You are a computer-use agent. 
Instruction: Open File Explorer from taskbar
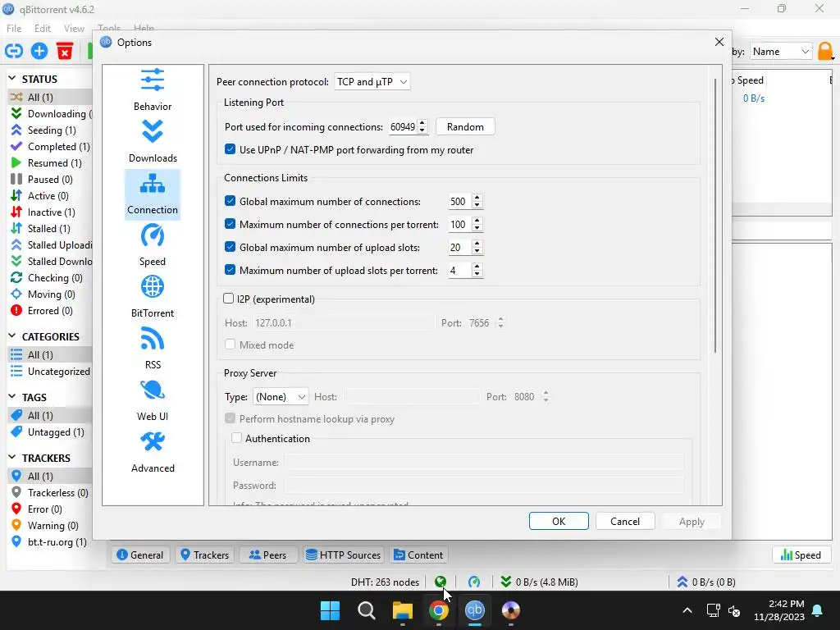(x=402, y=610)
